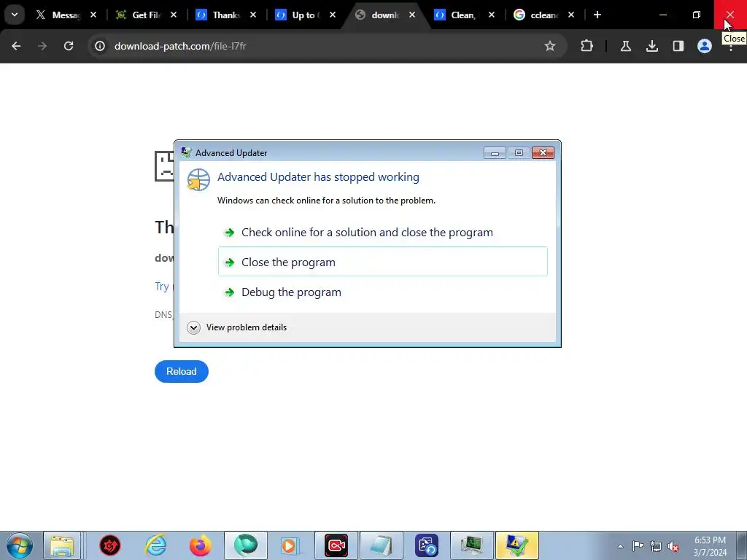The height and width of the screenshot is (560, 747).
Task: Open the red gear app in taskbar
Action: point(110,545)
